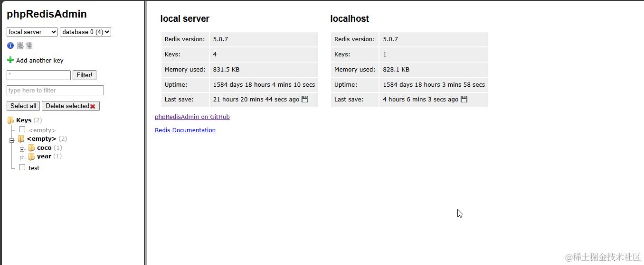This screenshot has width=644, height=265.
Task: Click the localhost heading
Action: [x=350, y=18]
